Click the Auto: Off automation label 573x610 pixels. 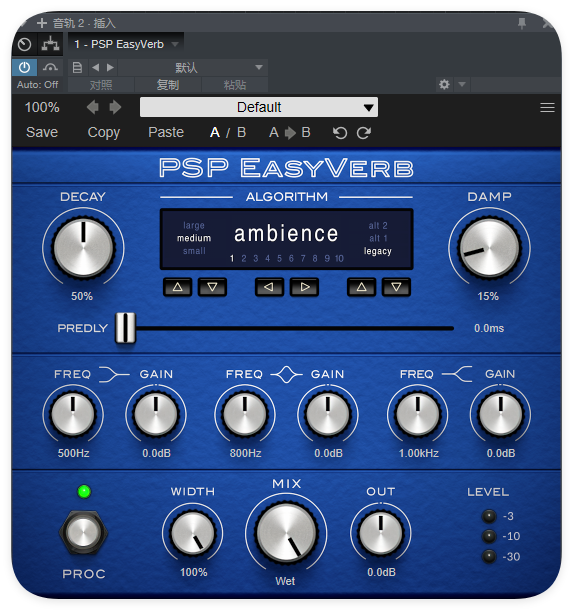click(x=37, y=84)
